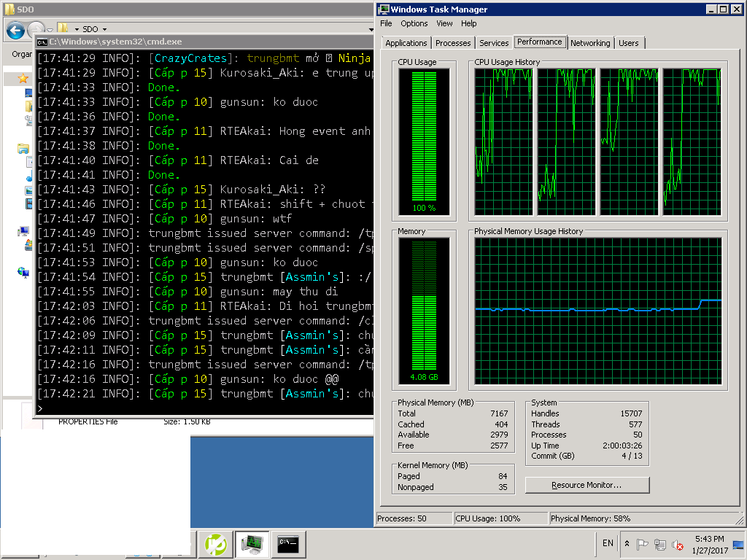Click the volume speaker tray icon
Viewport: 747px width, 560px height.
click(x=678, y=544)
